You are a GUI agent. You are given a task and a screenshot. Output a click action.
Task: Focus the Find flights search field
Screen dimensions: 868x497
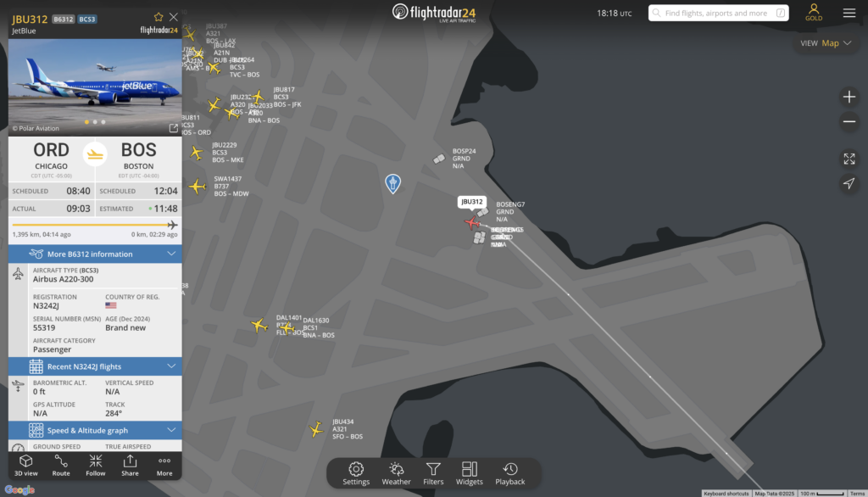tap(719, 13)
